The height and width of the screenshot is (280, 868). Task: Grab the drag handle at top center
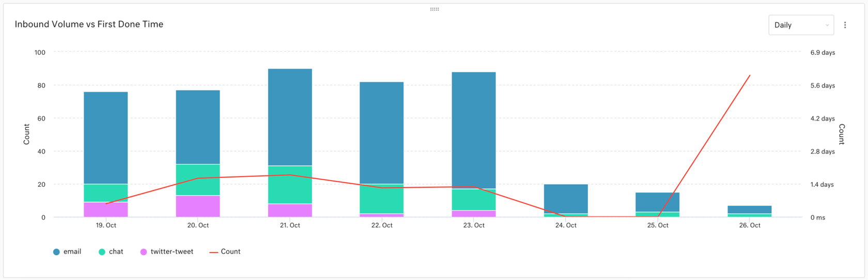click(x=435, y=9)
